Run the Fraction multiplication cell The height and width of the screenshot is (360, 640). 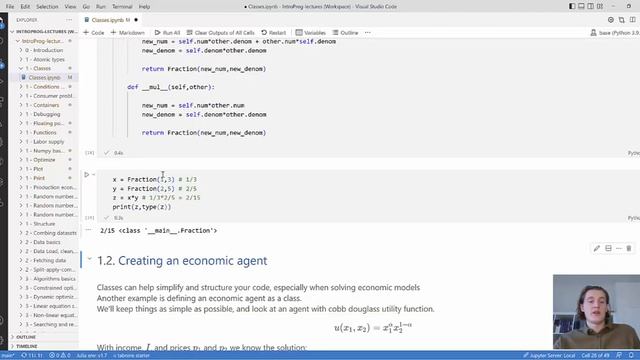pyautogui.click(x=87, y=175)
